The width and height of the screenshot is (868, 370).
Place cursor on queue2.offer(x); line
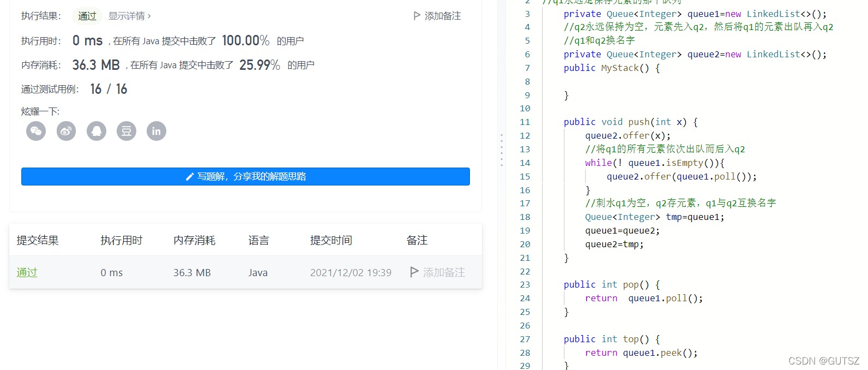point(628,135)
